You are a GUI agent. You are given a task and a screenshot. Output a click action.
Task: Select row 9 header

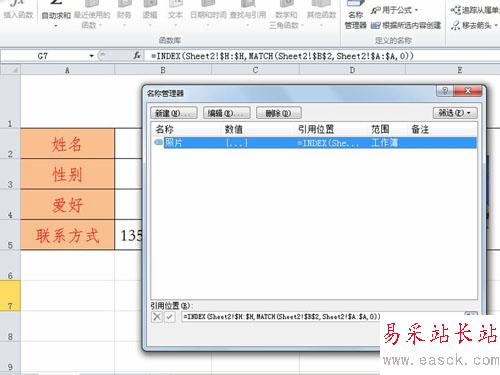click(x=10, y=357)
